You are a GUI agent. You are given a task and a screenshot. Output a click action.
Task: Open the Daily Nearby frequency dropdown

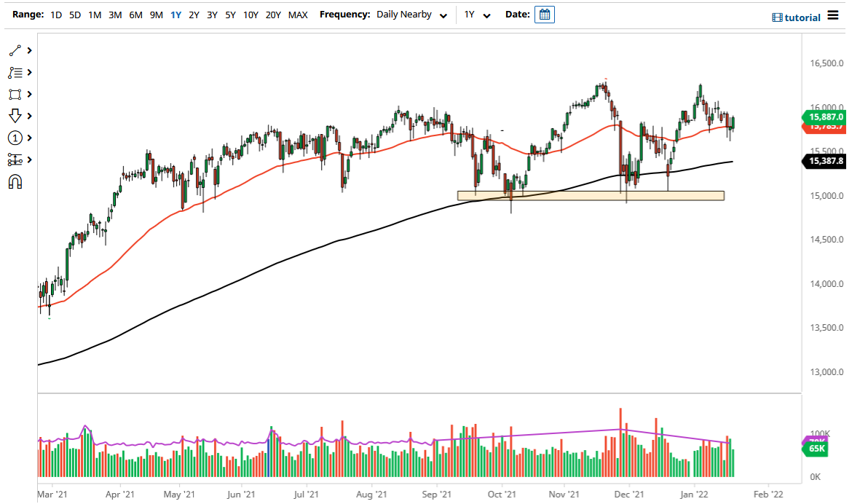411,14
